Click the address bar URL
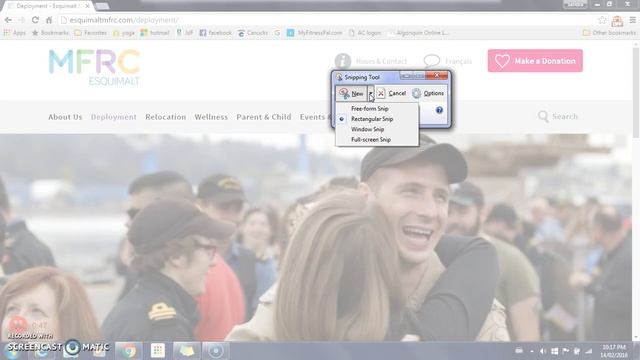Image resolution: width=640 pixels, height=360 pixels. tap(124, 20)
